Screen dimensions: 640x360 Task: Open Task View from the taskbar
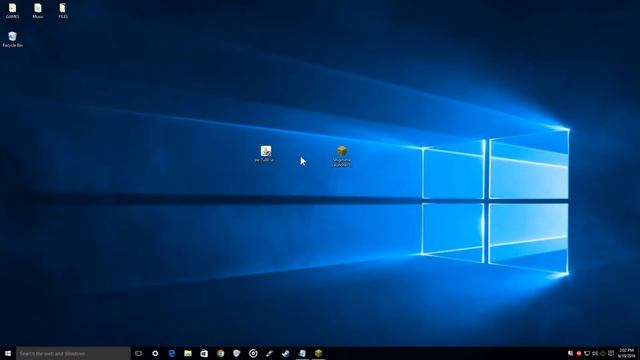point(139,353)
